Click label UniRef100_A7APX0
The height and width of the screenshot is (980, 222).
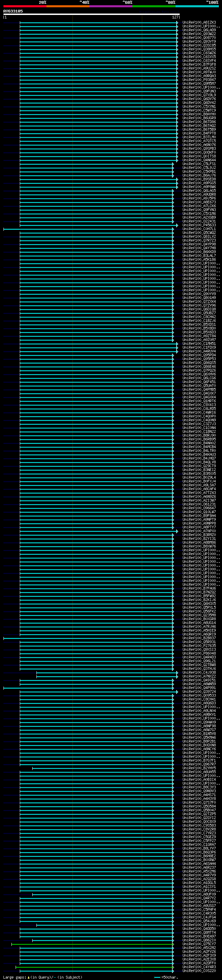pyautogui.click(x=199, y=531)
